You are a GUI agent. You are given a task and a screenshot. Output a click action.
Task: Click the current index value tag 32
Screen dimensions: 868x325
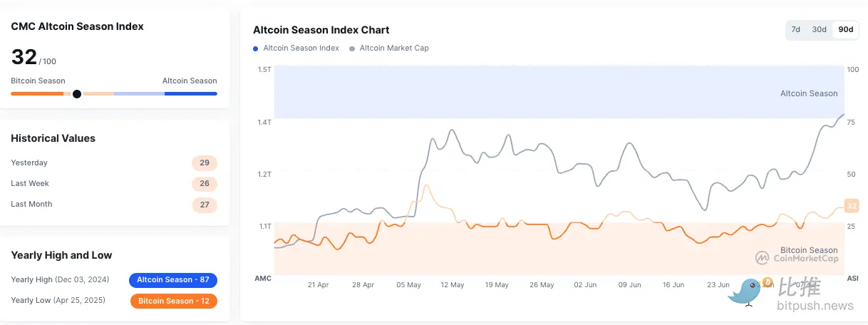851,206
